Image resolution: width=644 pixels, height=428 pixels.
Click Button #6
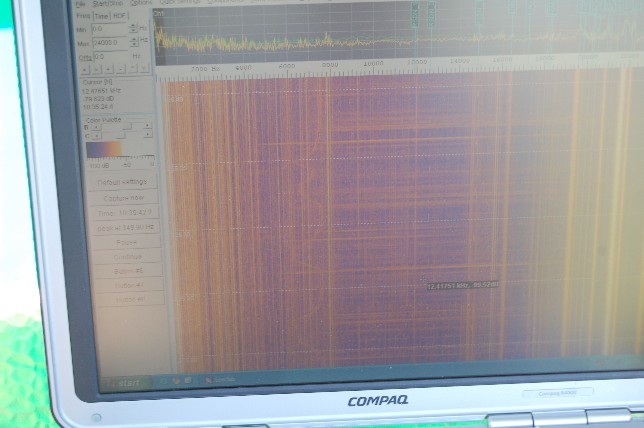point(129,271)
